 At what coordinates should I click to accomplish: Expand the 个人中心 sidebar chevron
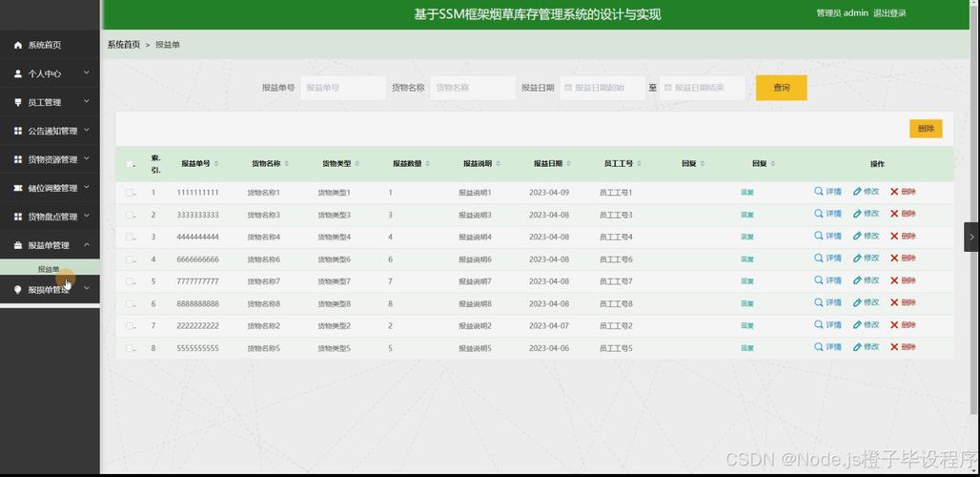[87, 73]
